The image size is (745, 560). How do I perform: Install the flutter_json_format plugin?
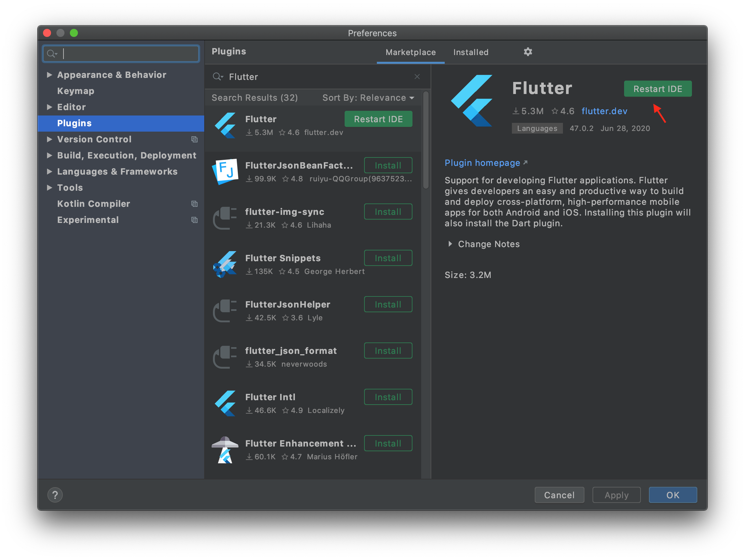(388, 351)
